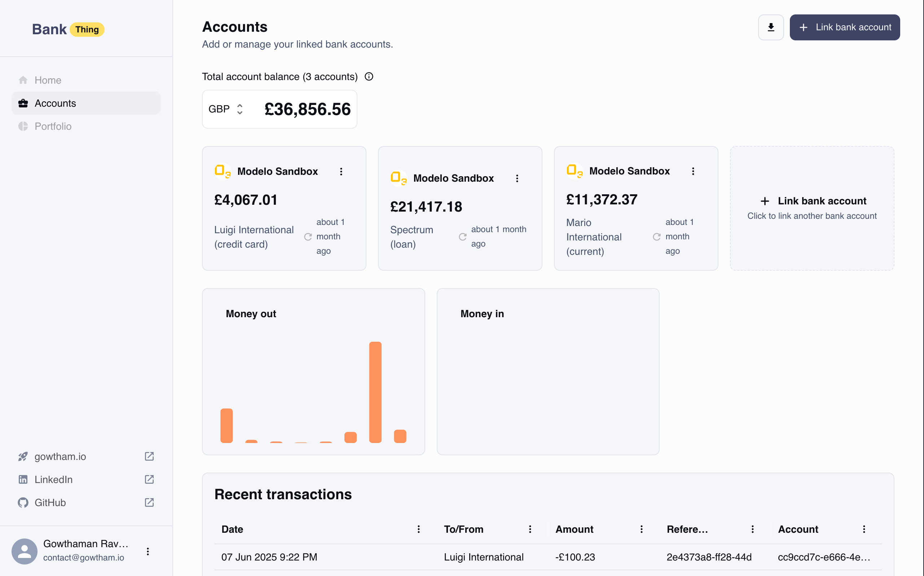
Task: Refresh the Spectrum loan account
Action: (462, 237)
